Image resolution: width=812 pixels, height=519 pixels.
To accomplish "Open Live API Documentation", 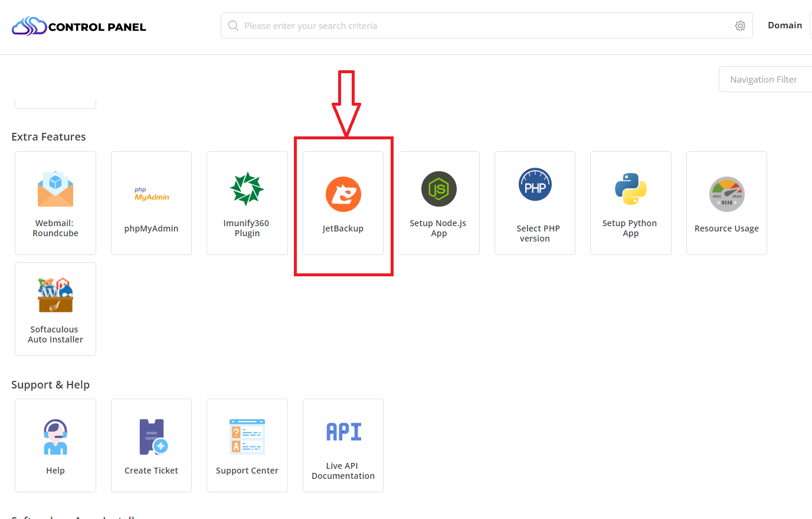I will 343,432.
